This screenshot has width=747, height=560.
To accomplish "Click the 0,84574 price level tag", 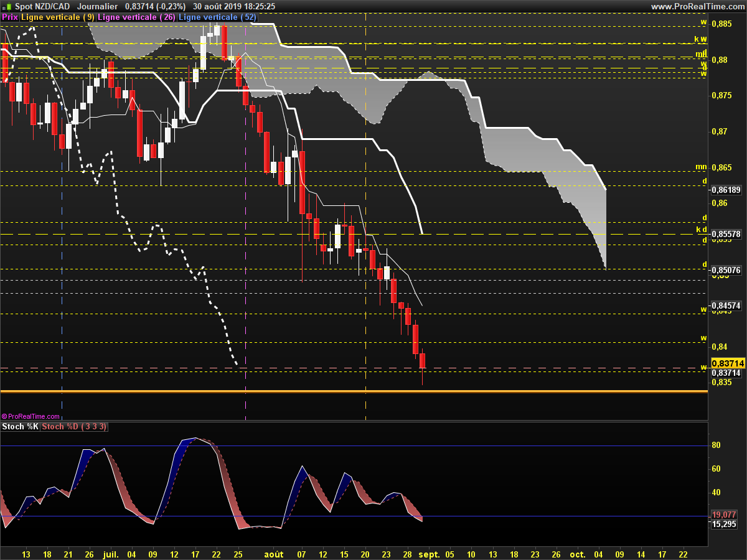I will pos(726,306).
